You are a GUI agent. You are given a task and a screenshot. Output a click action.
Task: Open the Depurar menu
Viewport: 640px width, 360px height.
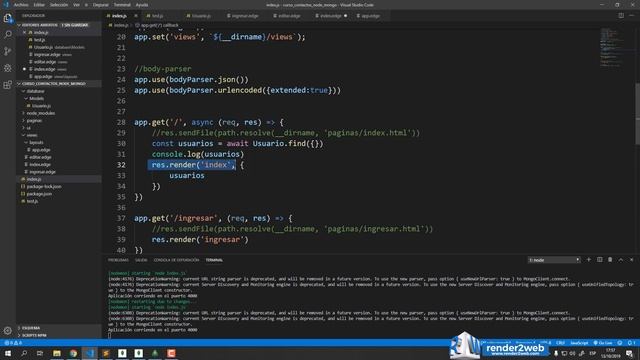101,5
